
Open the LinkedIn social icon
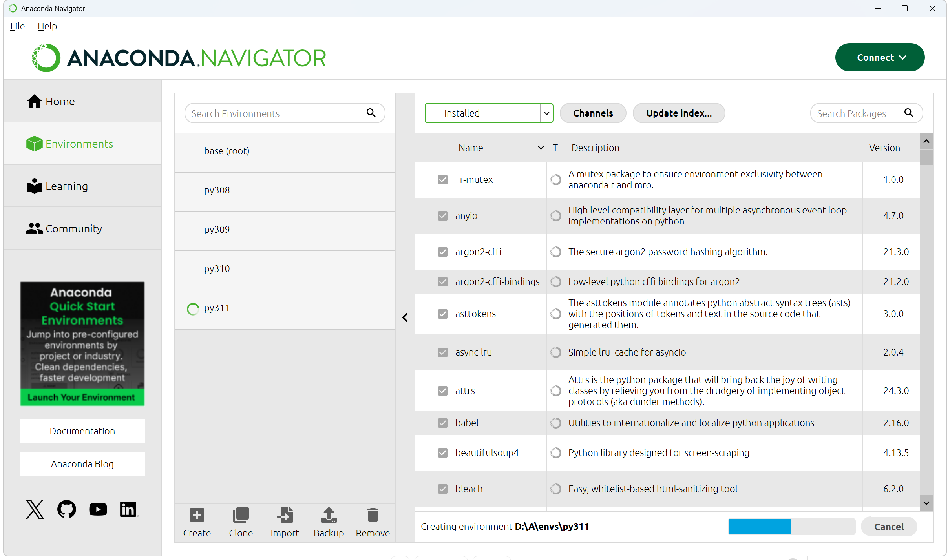tap(129, 509)
